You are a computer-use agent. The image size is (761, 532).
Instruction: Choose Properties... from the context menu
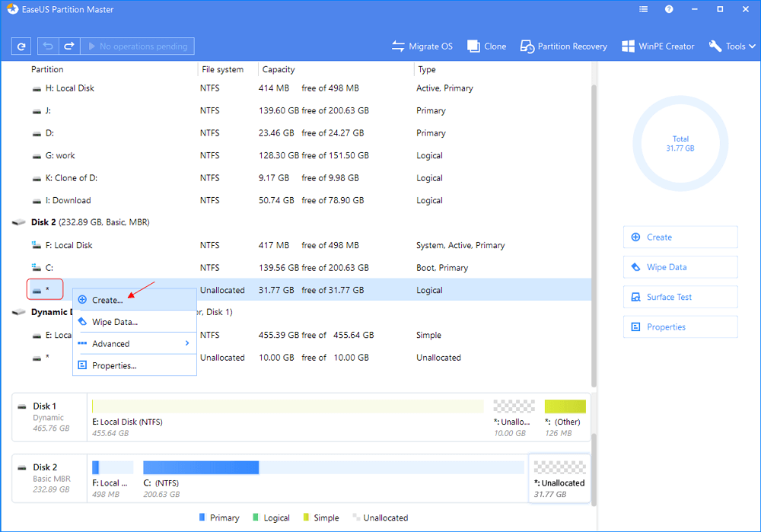click(x=135, y=365)
